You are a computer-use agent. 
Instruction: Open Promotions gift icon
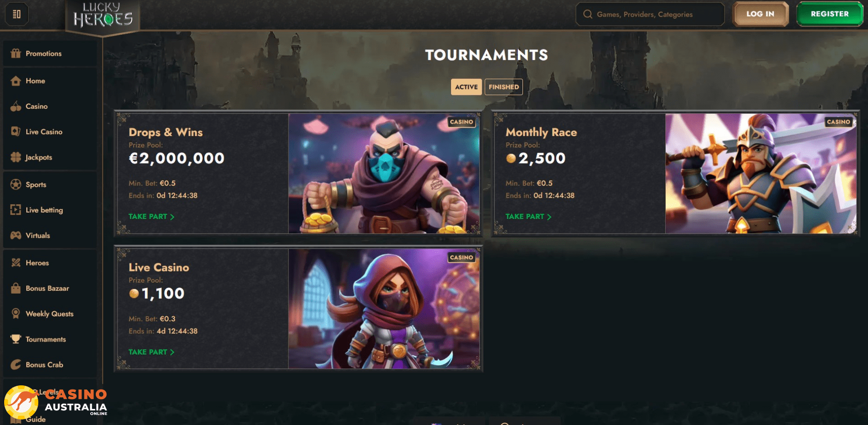tap(16, 53)
